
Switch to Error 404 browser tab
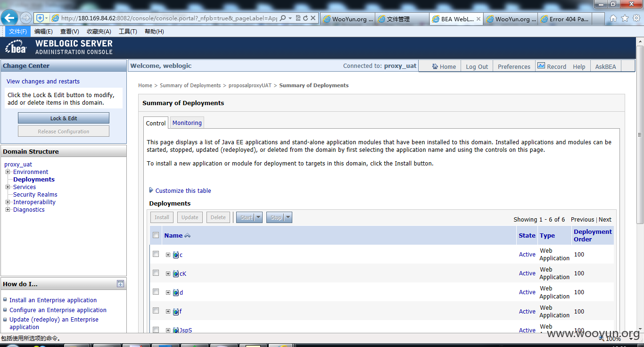pos(564,19)
